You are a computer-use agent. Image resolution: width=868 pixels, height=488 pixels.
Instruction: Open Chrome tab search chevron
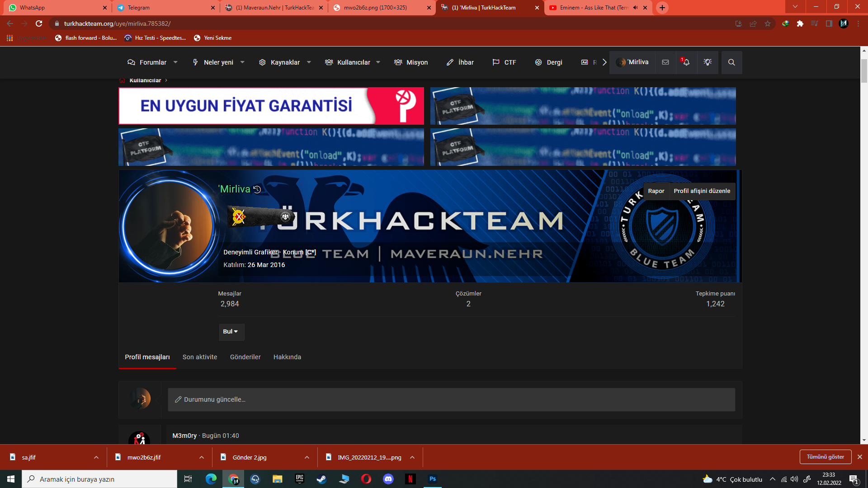click(x=795, y=7)
